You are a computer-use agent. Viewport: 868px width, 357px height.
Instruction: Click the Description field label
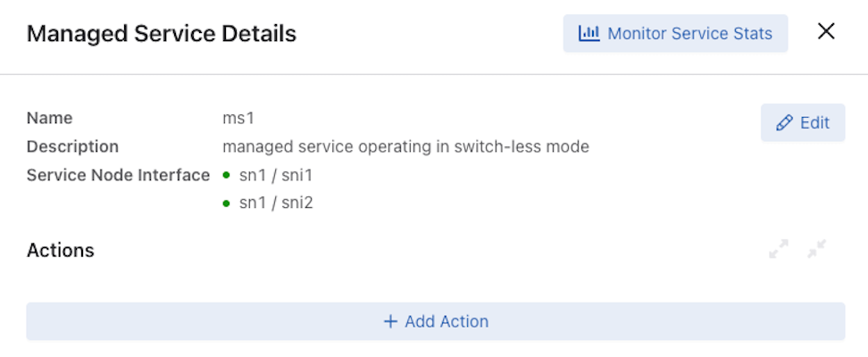(72, 146)
